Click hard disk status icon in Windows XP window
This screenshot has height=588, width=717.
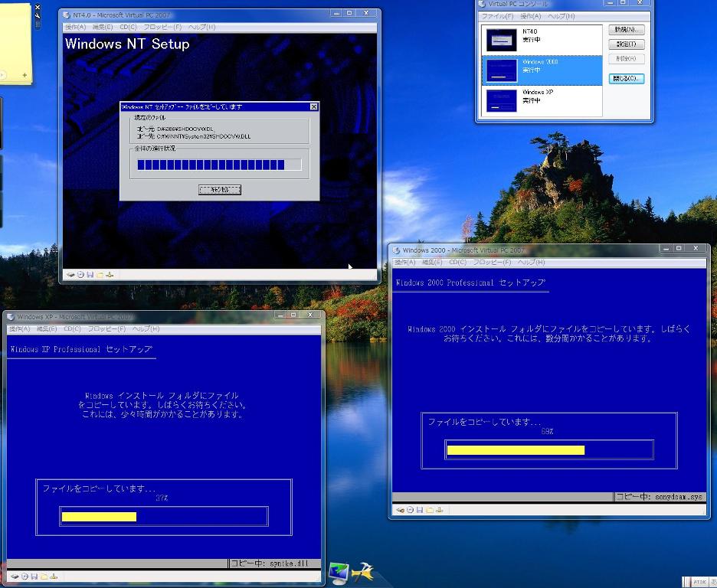click(15, 577)
